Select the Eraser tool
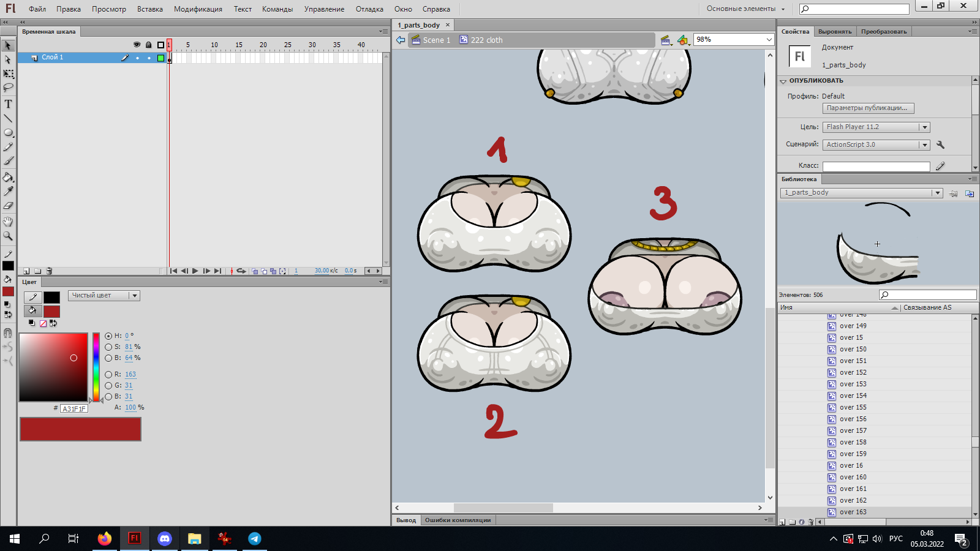Image resolution: width=980 pixels, height=551 pixels. [8, 206]
